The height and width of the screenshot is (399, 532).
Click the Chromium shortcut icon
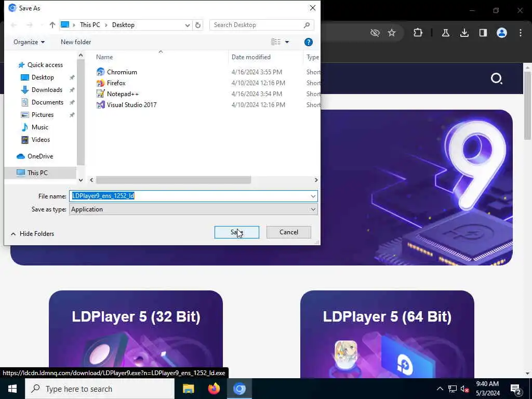pyautogui.click(x=100, y=72)
